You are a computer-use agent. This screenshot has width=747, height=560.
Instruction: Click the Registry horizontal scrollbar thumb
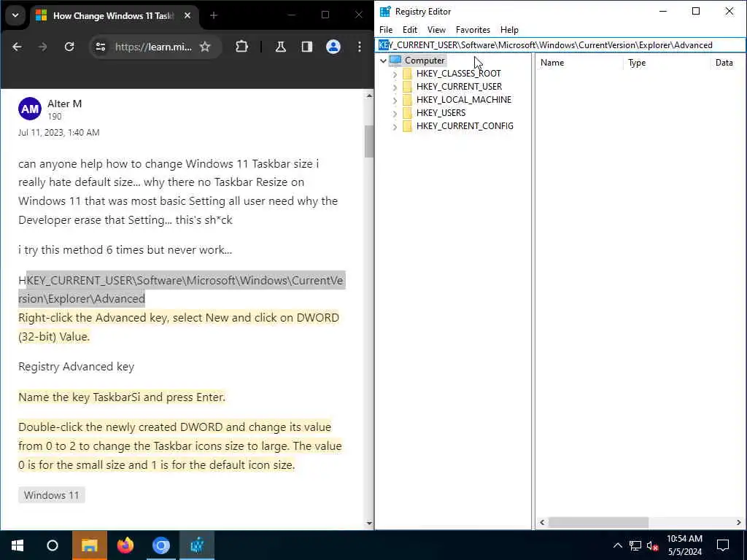pyautogui.click(x=598, y=522)
